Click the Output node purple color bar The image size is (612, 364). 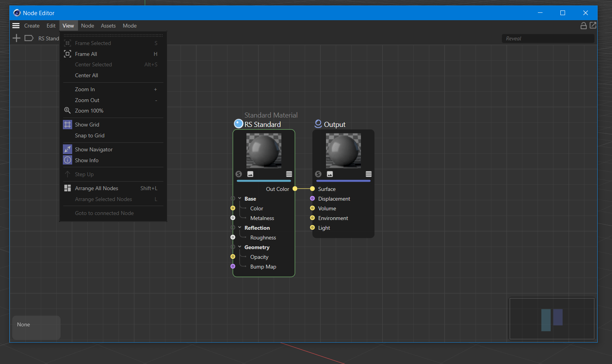click(343, 181)
